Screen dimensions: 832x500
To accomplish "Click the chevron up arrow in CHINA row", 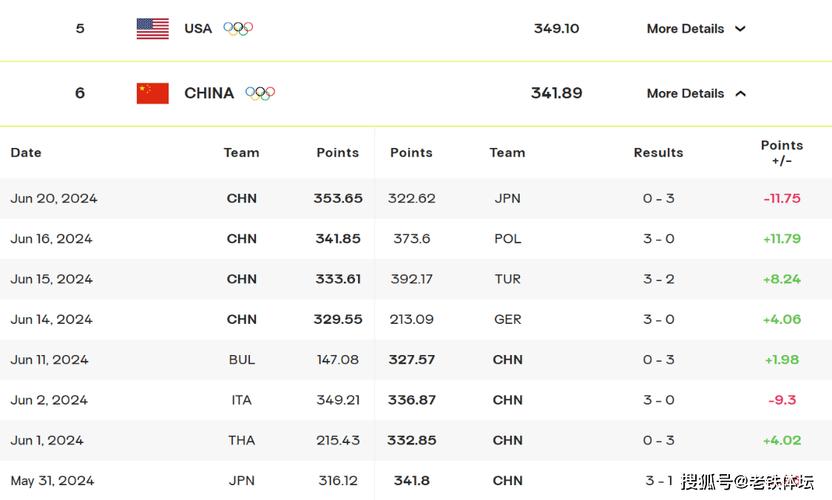I will pos(740,93).
